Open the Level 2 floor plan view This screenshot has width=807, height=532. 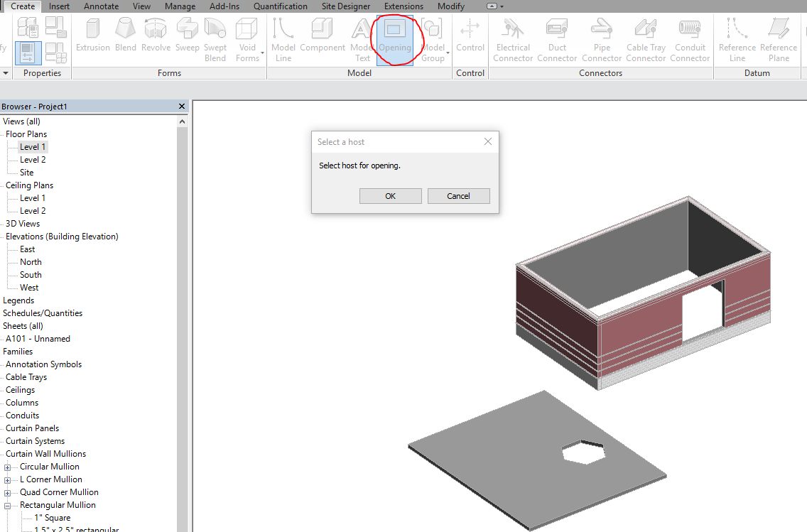click(x=34, y=159)
